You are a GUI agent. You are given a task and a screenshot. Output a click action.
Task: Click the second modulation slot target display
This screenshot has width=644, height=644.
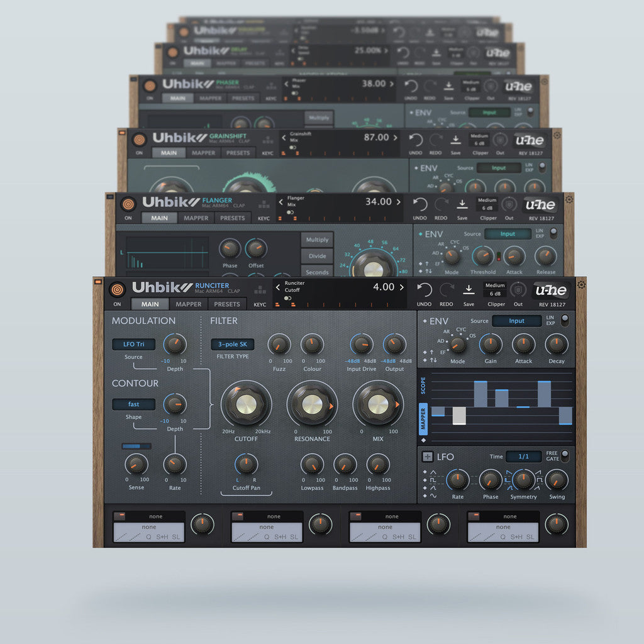[x=267, y=532]
